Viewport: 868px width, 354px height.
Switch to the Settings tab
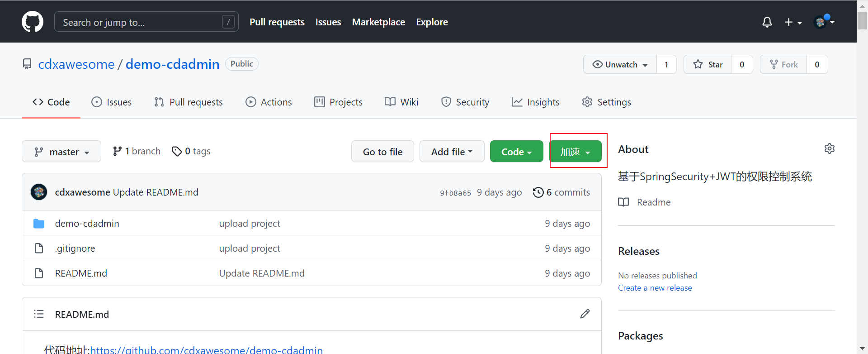click(x=607, y=102)
